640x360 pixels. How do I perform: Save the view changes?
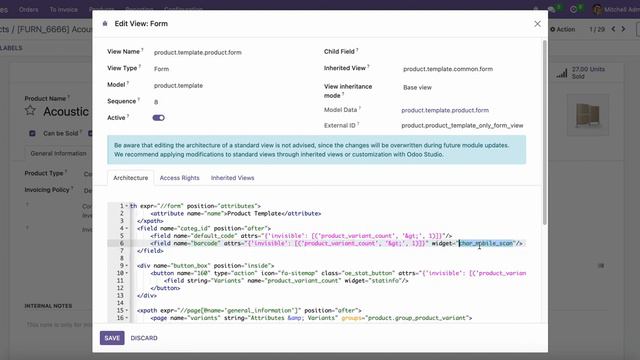coord(112,338)
